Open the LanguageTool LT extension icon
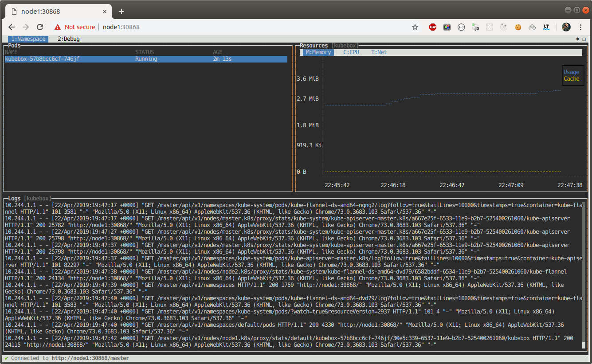 click(x=546, y=27)
